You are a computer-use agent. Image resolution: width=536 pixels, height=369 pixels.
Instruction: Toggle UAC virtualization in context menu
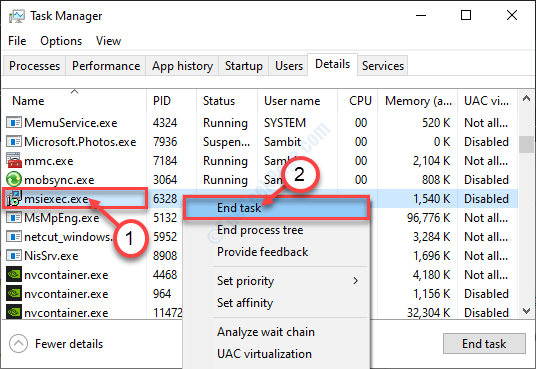click(x=276, y=354)
